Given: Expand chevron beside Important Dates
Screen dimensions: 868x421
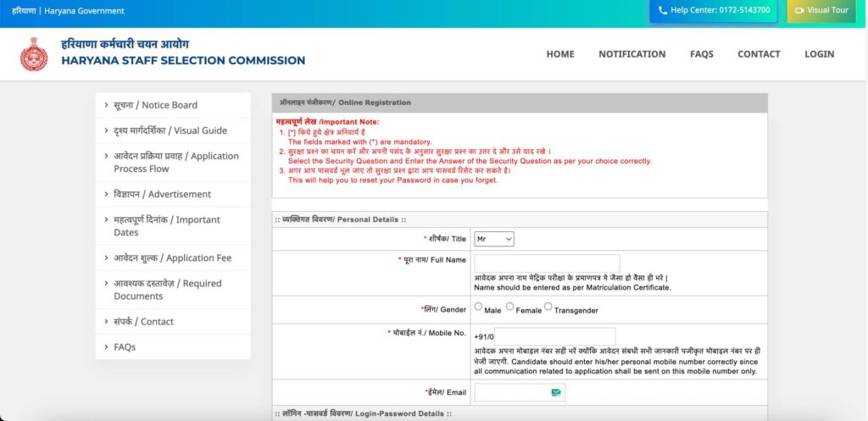Looking at the screenshot, I should [106, 219].
